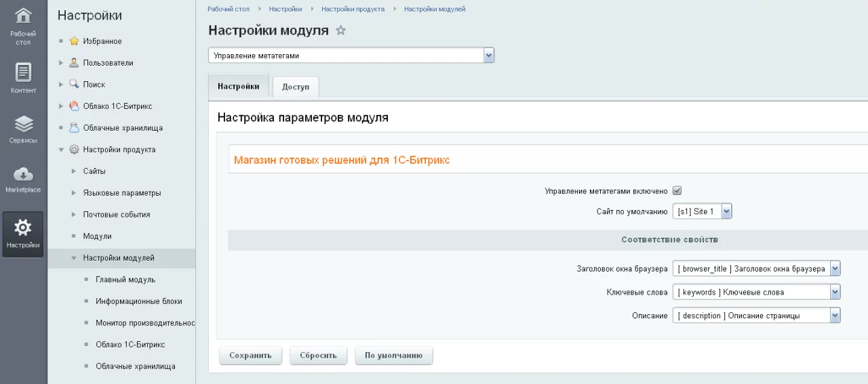
Task: Click the Поиск magnifier icon
Action: (75, 85)
